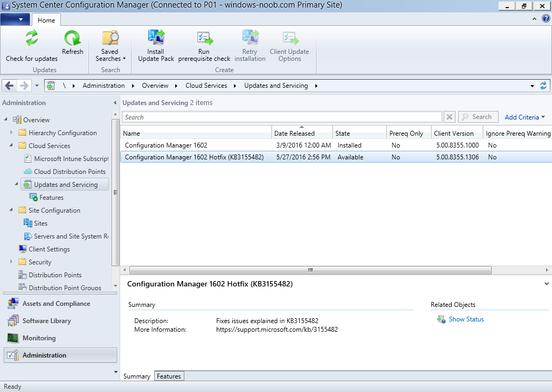
Task: Sort list by the Name column header
Action: [196, 133]
